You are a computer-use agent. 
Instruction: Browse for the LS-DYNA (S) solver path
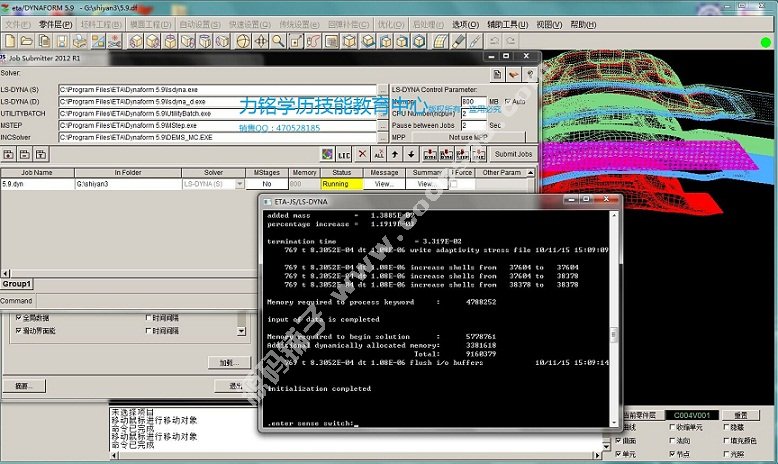[383, 90]
